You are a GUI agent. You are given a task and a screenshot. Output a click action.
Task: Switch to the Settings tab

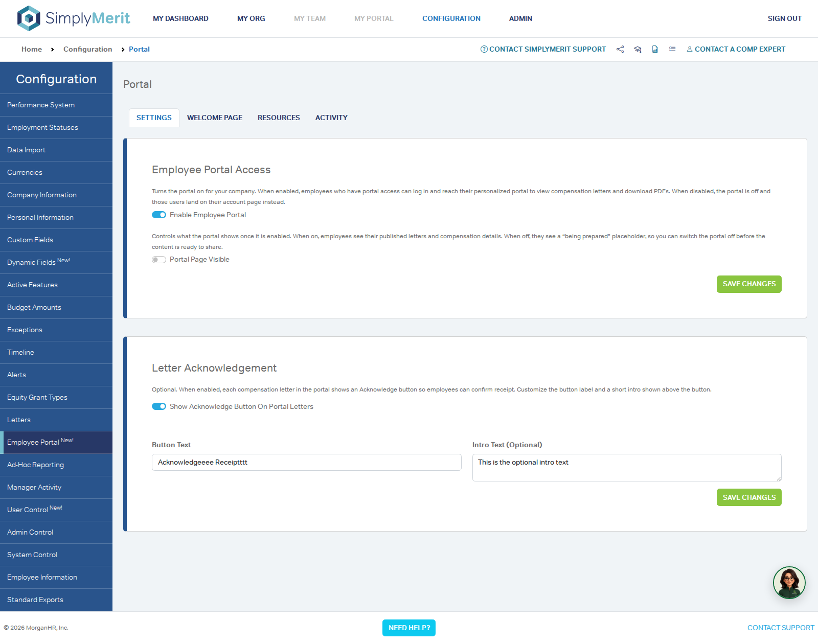(x=154, y=118)
